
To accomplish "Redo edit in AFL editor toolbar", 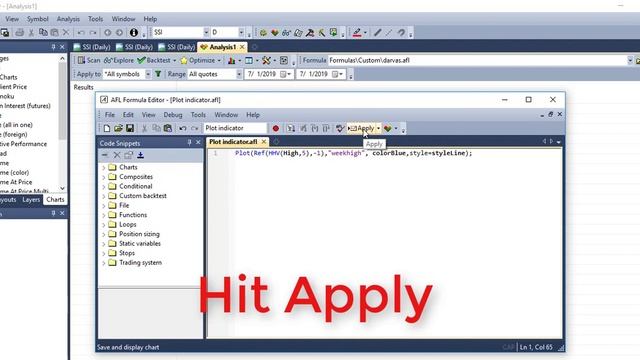I will [194, 128].
